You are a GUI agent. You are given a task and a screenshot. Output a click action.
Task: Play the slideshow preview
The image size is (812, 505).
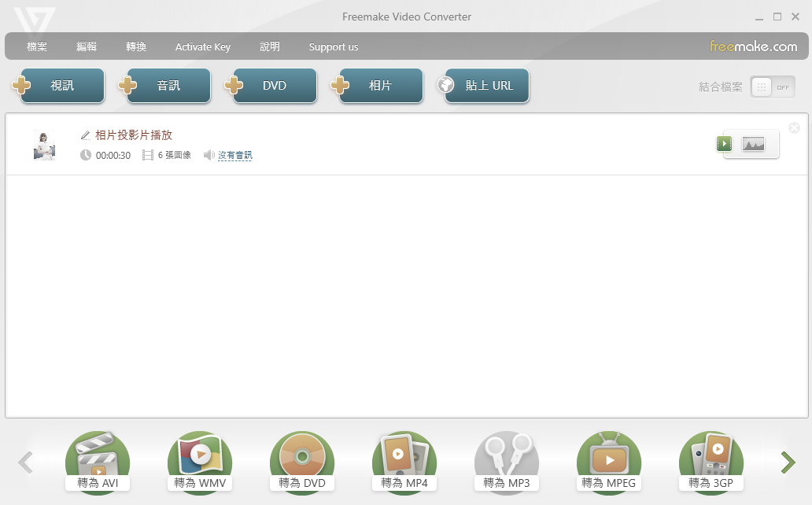(x=724, y=143)
